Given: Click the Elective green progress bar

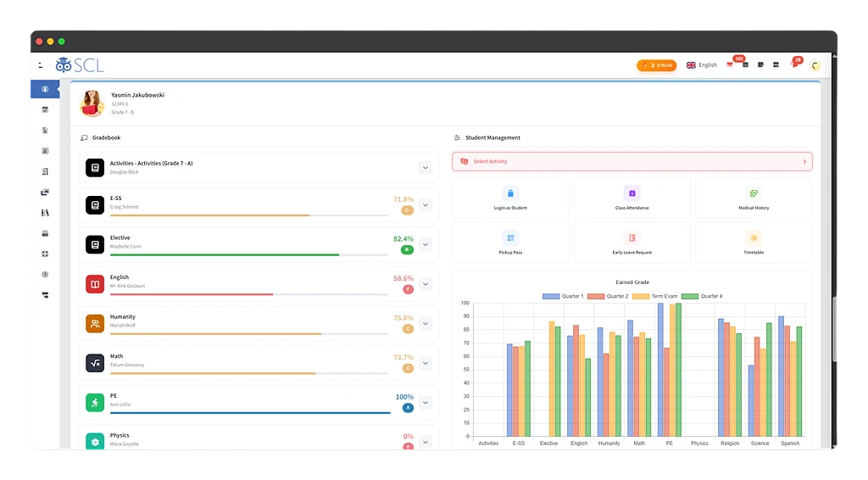Looking at the screenshot, I should click(x=224, y=254).
